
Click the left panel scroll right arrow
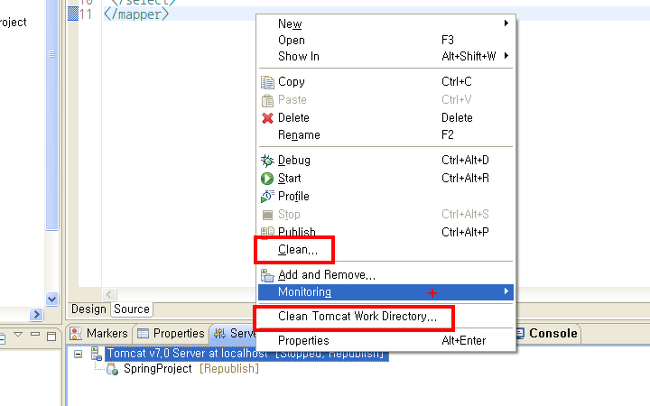point(36,315)
